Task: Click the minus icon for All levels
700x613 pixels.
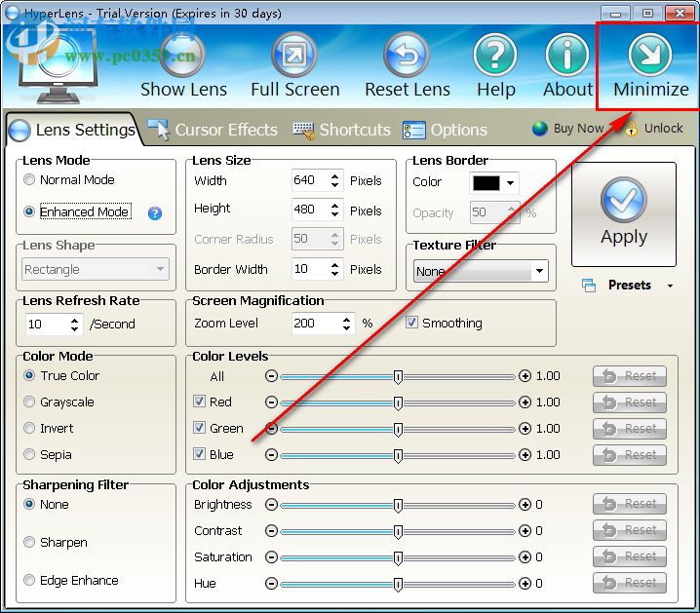Action: pos(271,376)
